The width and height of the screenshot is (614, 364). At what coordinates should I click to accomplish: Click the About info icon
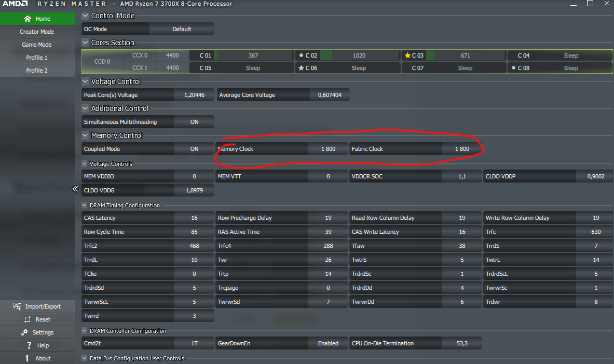pyautogui.click(x=27, y=358)
